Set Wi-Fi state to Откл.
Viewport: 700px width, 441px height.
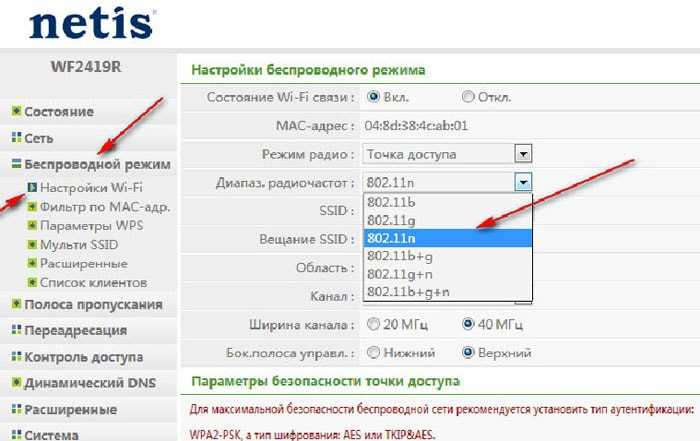coord(467,96)
